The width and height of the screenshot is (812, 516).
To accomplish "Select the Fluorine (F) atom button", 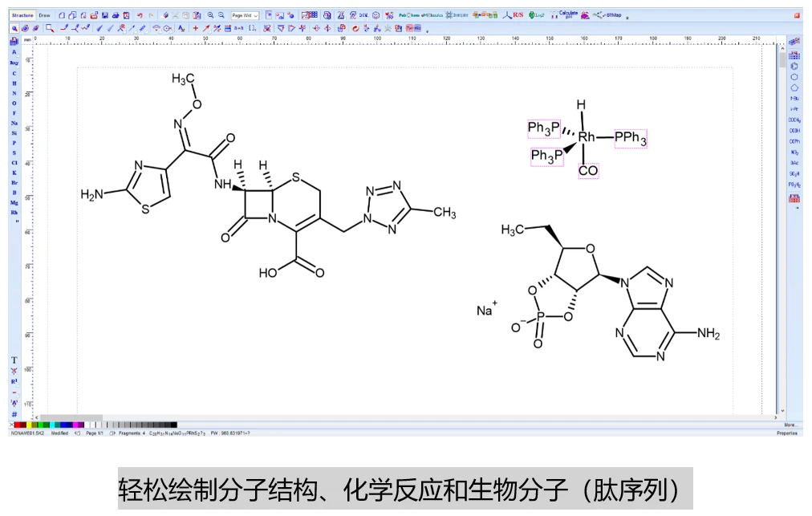I will pyautogui.click(x=14, y=113).
